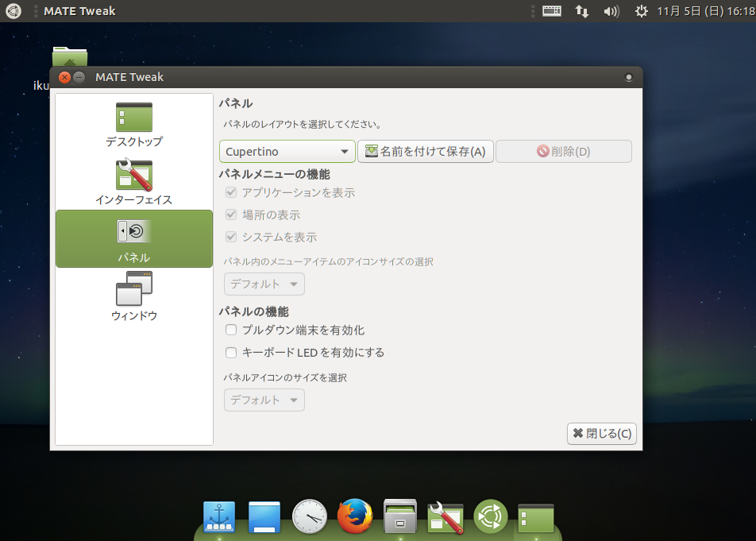Click the label パネルアイコンのサイズを選択
756x541 pixels.
(x=285, y=377)
